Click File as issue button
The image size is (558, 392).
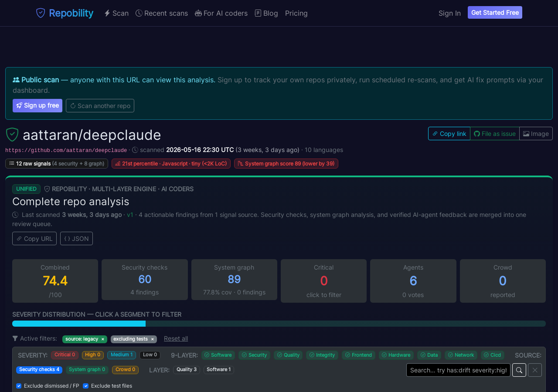coord(495,134)
